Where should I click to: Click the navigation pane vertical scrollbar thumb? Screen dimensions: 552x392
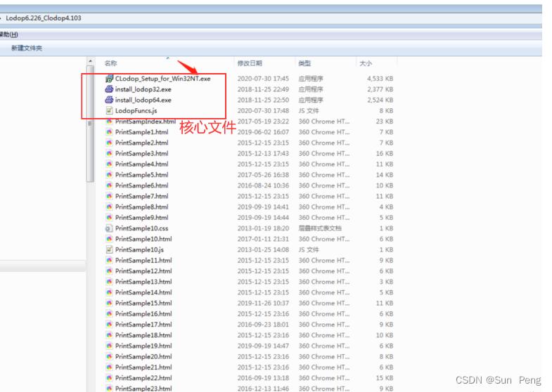pos(91,124)
